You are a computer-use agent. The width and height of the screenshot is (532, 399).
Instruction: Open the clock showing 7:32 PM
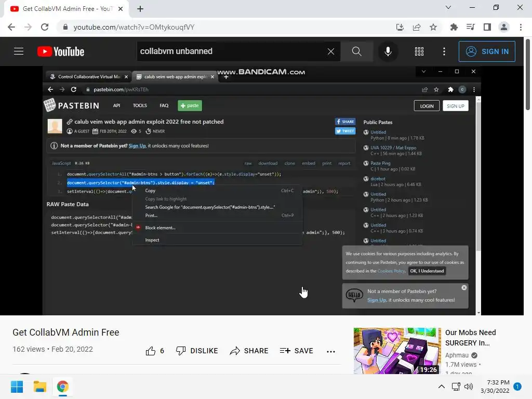[x=495, y=387]
